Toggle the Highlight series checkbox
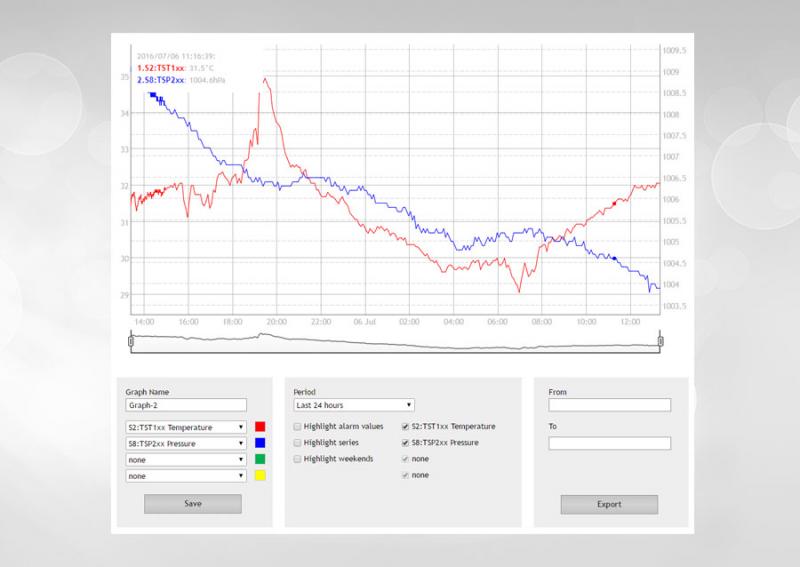The image size is (800, 567). pyautogui.click(x=297, y=442)
